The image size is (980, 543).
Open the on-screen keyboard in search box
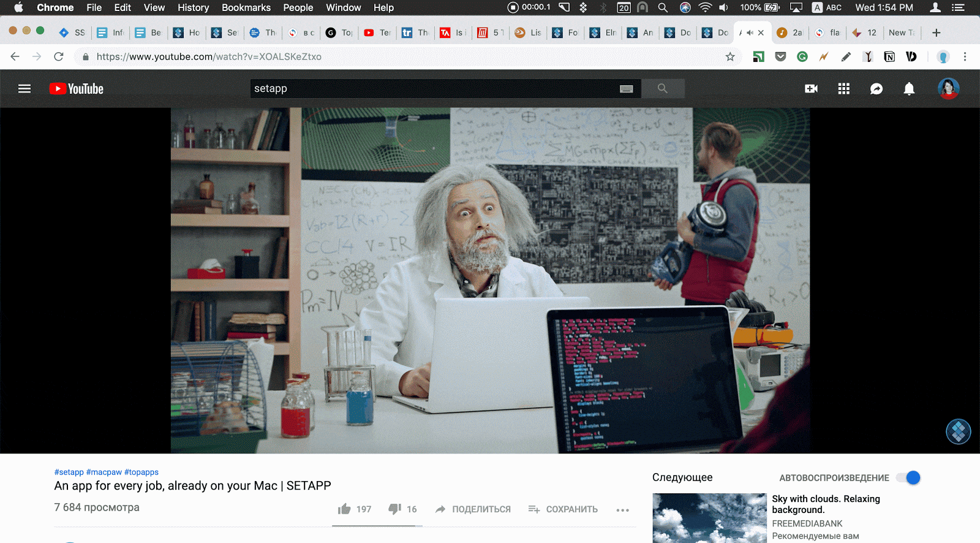626,89
